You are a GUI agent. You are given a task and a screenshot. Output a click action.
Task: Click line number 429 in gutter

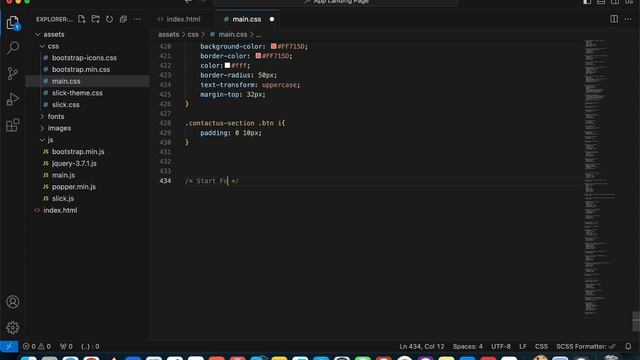pyautogui.click(x=165, y=133)
